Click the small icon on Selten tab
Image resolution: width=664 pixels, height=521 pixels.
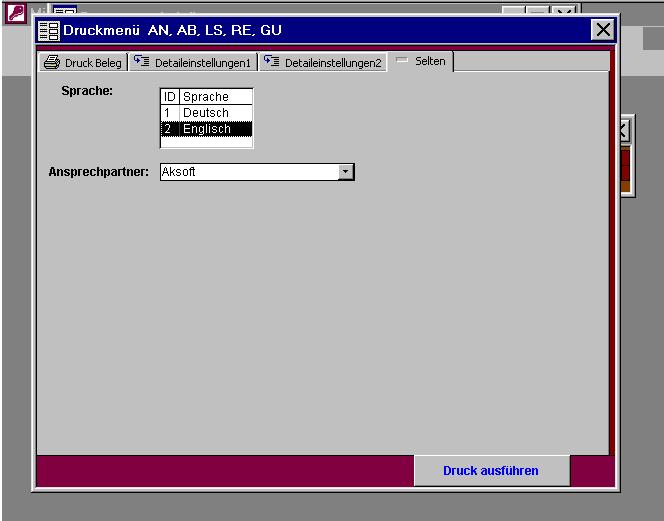(x=402, y=62)
